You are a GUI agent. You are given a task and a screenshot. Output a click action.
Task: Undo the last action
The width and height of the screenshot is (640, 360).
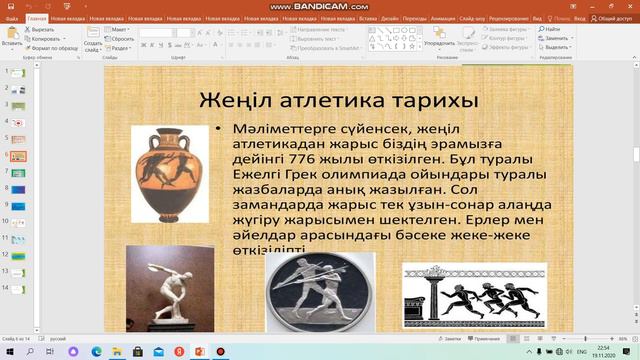29,6
